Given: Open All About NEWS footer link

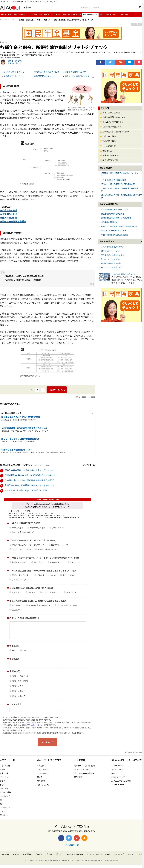Looking at the screenshot, I should (118, 766).
